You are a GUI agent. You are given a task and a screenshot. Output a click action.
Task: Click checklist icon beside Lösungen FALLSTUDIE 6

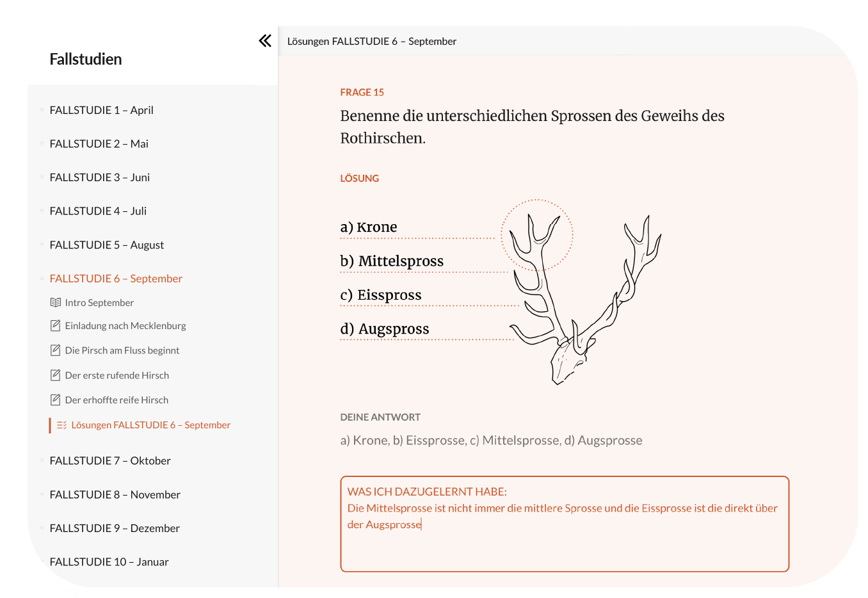tap(61, 424)
